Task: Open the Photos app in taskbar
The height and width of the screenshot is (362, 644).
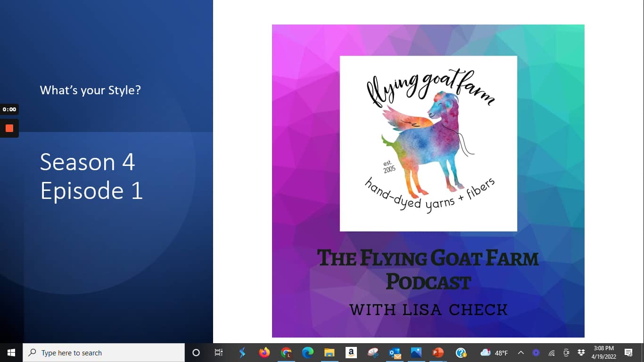Action: [x=416, y=353]
